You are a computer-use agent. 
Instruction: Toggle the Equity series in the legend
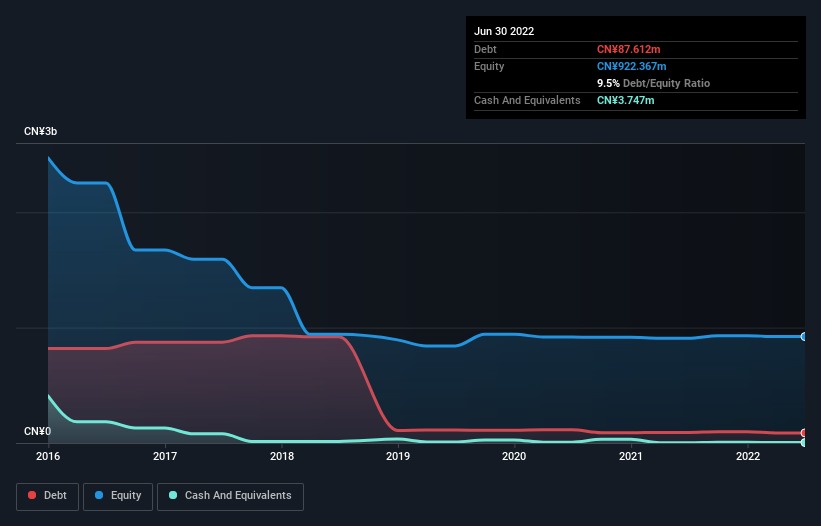(118, 496)
